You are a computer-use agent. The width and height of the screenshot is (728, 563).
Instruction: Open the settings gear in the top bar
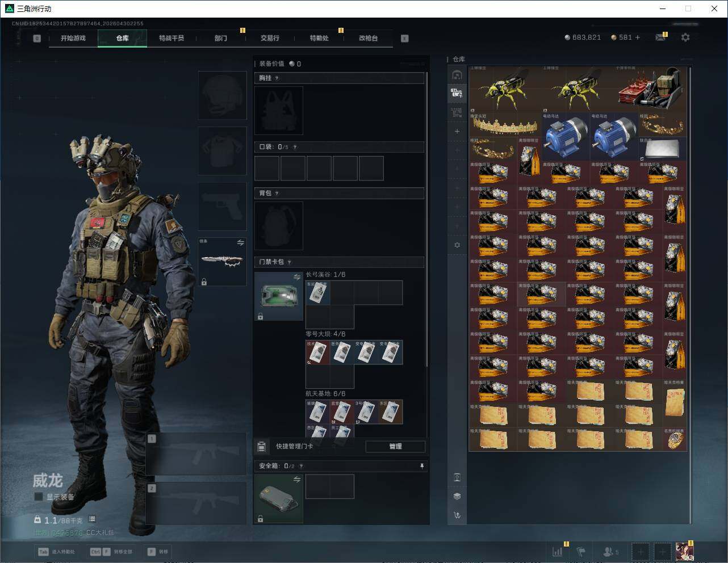click(x=685, y=37)
